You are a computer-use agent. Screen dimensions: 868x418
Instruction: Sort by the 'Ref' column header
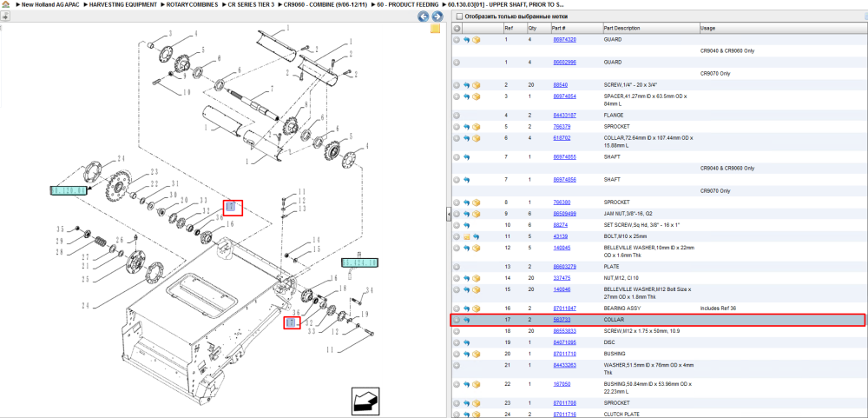point(514,29)
